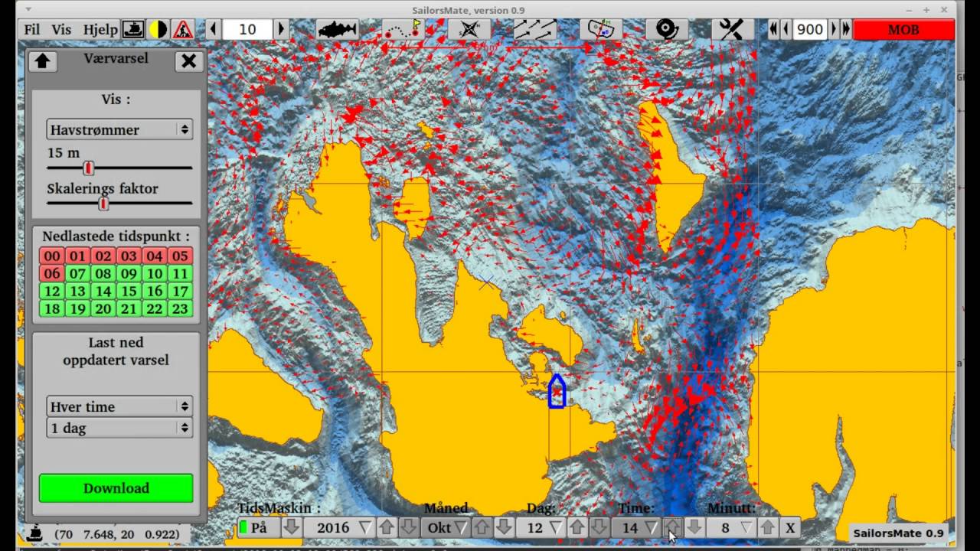Select downloaded time 03
This screenshot has width=980, height=551.
click(129, 256)
